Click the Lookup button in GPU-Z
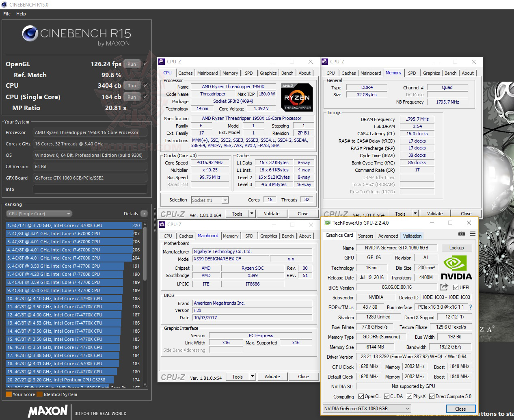Screen dimensions: 514x420 (456, 247)
